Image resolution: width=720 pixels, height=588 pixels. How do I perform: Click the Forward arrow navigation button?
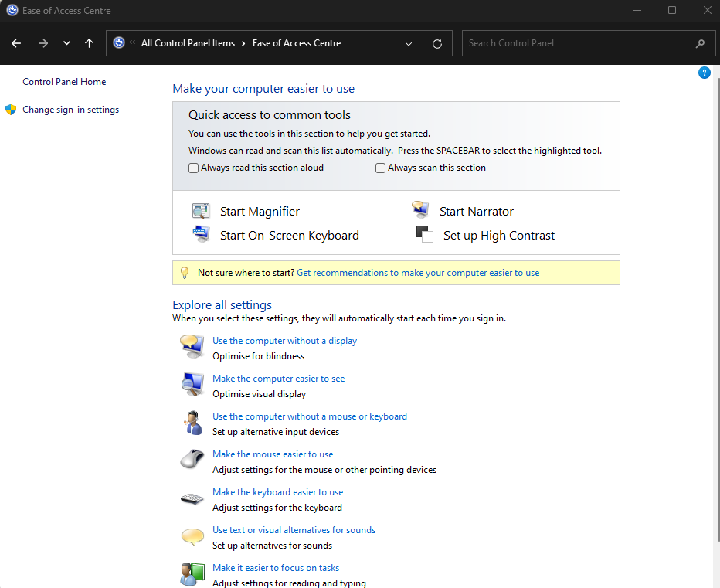(x=42, y=43)
